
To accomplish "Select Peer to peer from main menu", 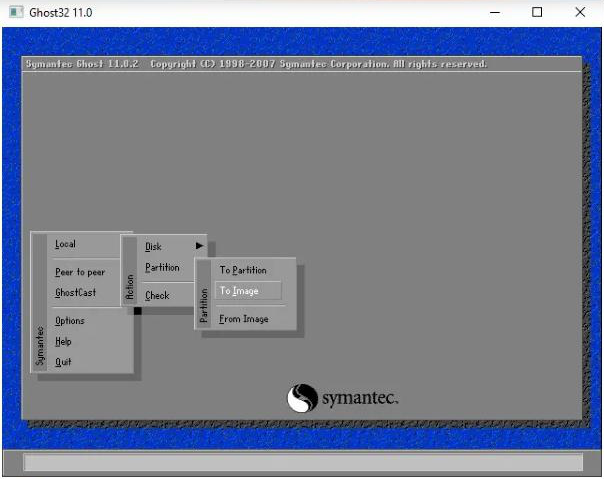I will (80, 272).
